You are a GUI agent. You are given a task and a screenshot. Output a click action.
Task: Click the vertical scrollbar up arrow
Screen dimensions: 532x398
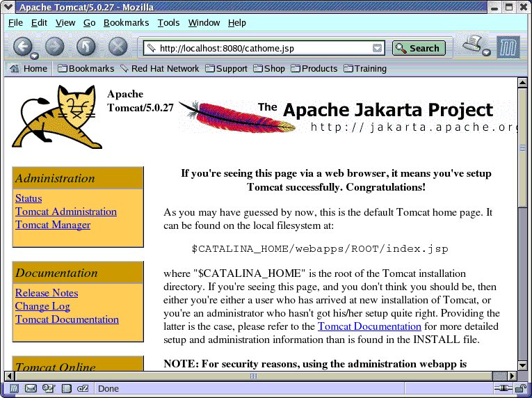522,83
